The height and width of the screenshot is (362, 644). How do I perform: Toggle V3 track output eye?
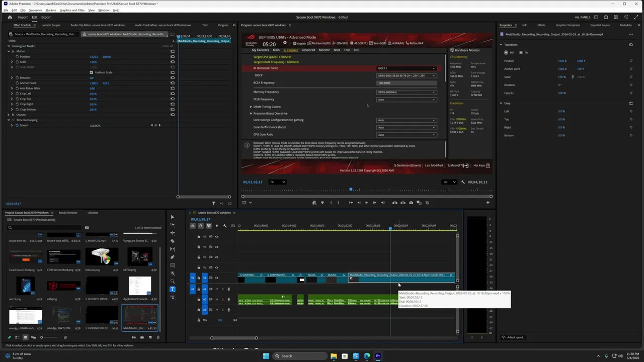pyautogui.click(x=217, y=257)
